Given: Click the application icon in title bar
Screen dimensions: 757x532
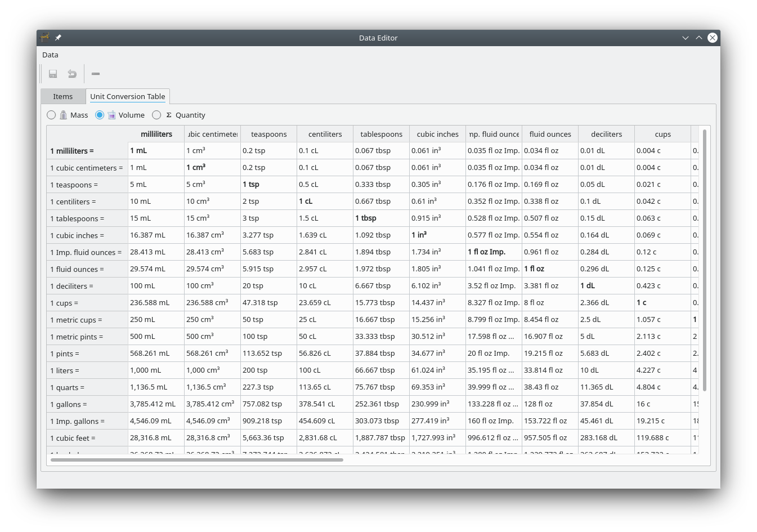Looking at the screenshot, I should point(45,38).
